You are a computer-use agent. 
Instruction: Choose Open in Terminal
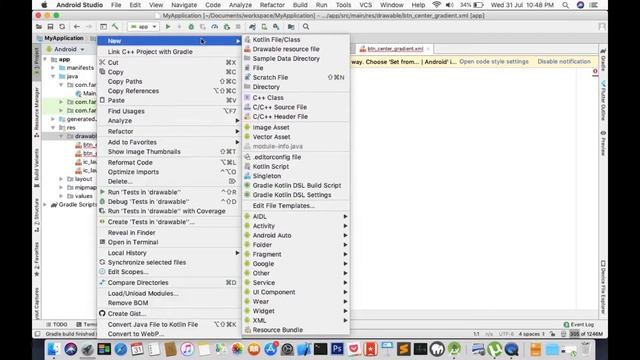coord(169,242)
